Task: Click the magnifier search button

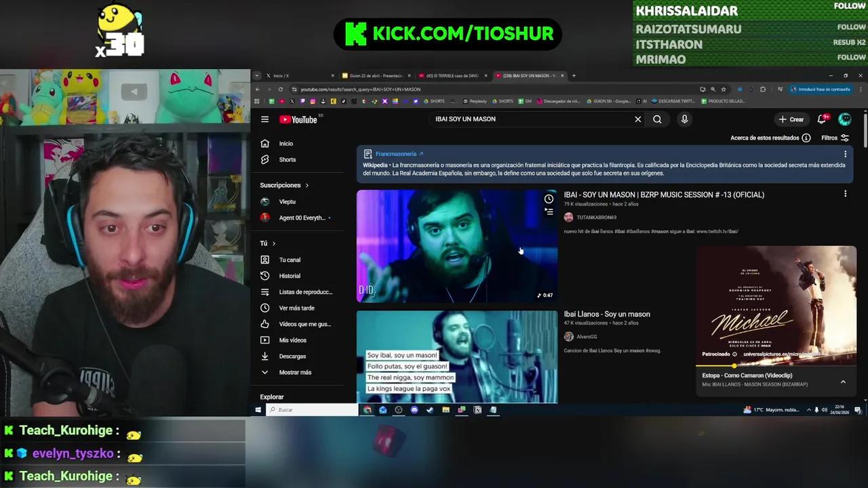Action: (x=657, y=119)
